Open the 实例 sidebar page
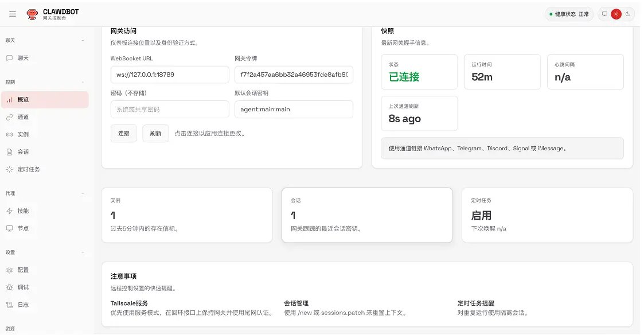This screenshot has height=335, width=644. pos(26,134)
